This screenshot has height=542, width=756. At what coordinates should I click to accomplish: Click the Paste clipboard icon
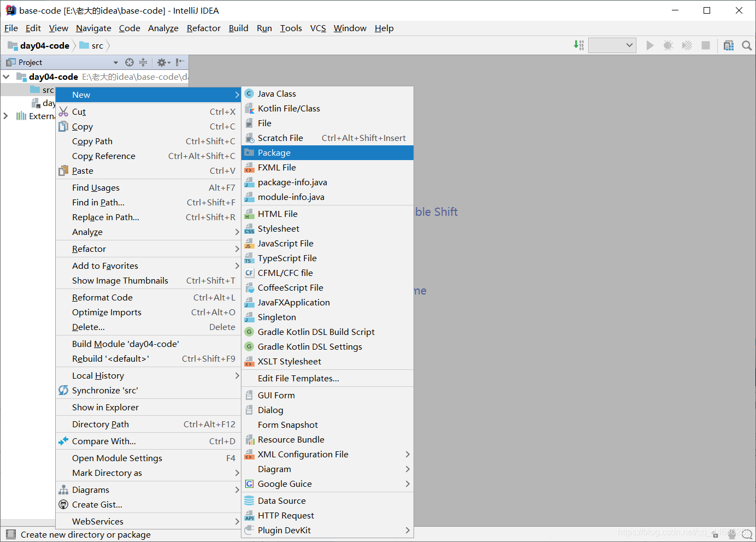[63, 171]
